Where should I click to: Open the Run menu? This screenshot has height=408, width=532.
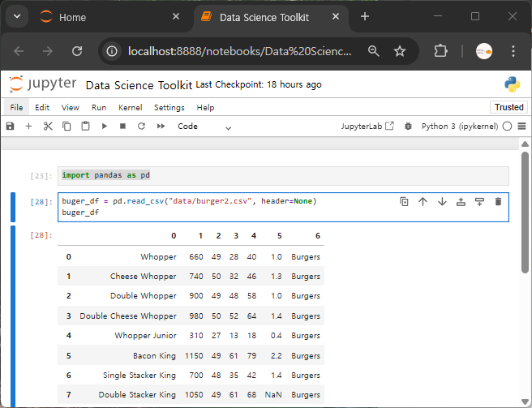click(99, 108)
